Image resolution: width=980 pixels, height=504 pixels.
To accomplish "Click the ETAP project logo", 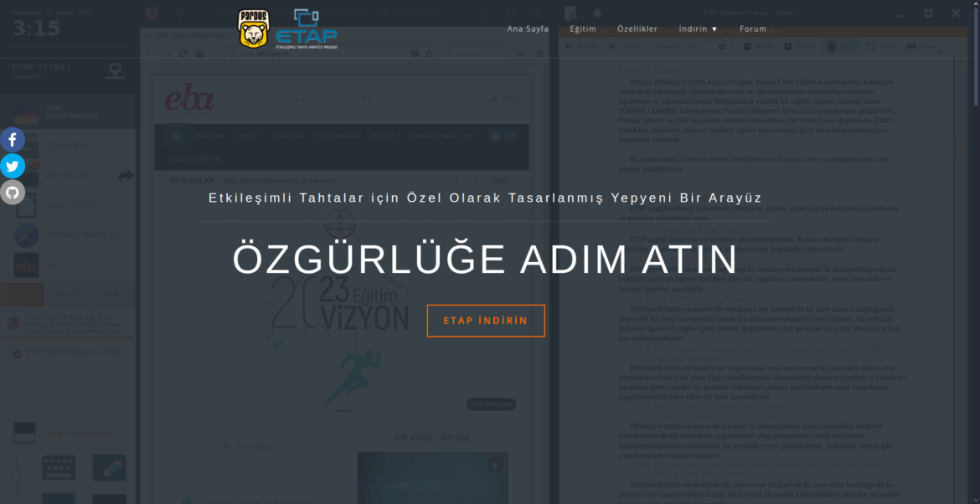I will [x=307, y=29].
